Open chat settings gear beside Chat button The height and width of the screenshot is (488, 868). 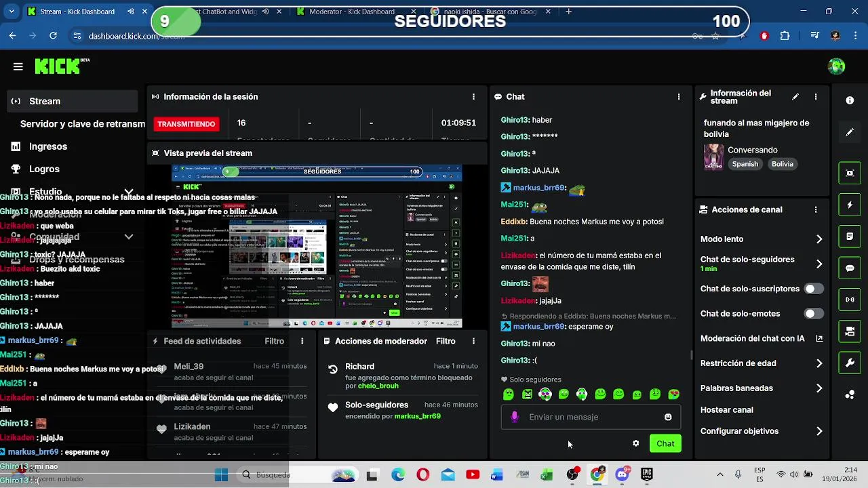635,443
